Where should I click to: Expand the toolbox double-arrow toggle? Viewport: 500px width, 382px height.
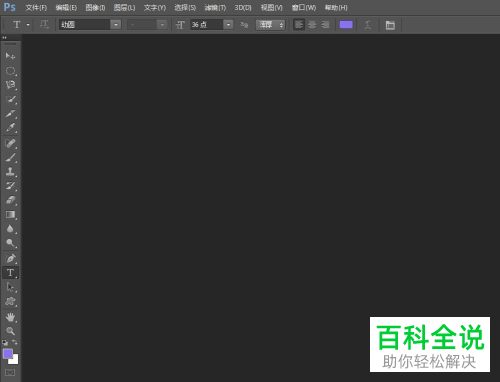[5, 37]
